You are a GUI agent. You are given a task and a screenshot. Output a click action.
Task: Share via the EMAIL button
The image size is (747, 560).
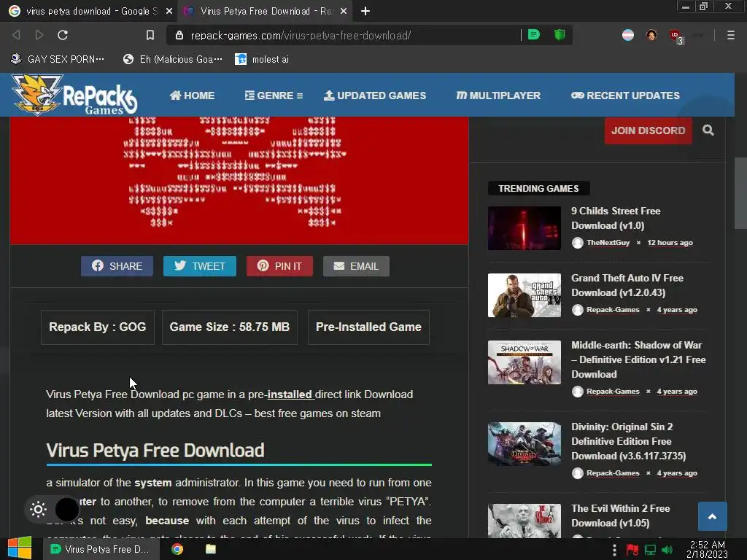356,265
